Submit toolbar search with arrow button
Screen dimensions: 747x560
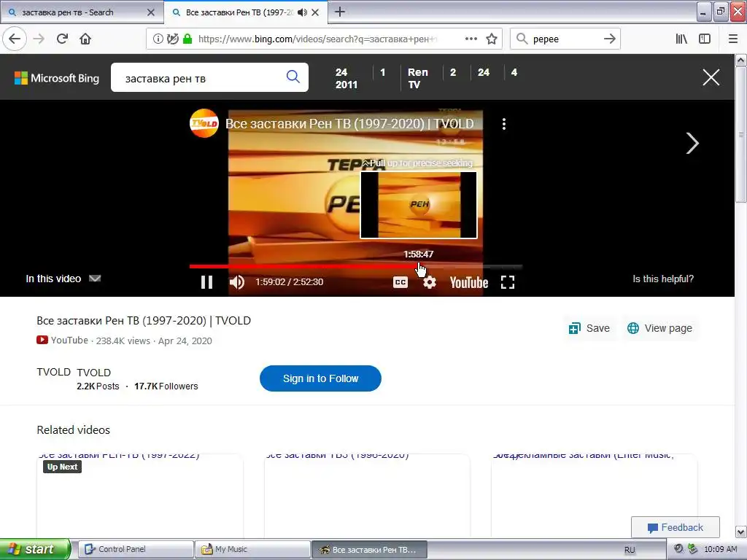[x=609, y=39]
